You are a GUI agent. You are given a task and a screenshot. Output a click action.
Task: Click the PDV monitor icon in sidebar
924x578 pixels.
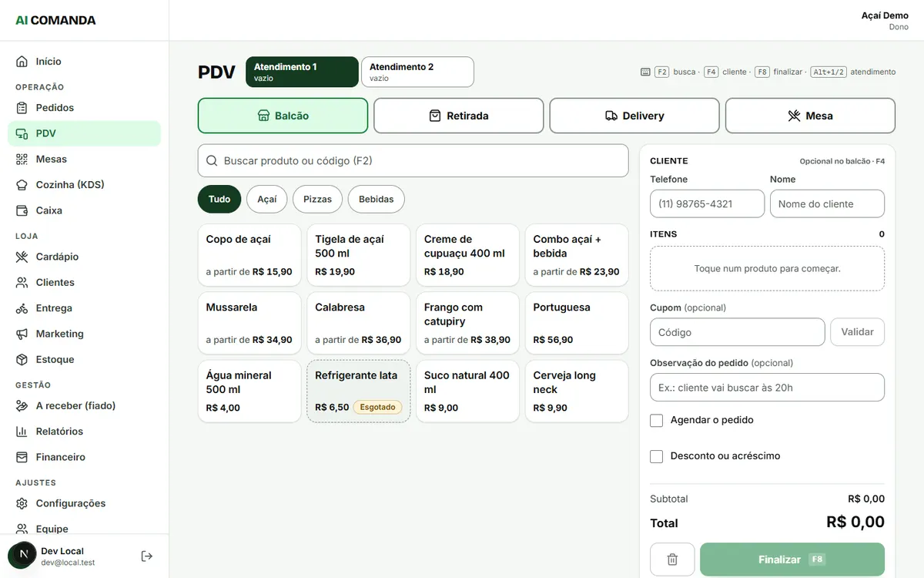pyautogui.click(x=22, y=133)
